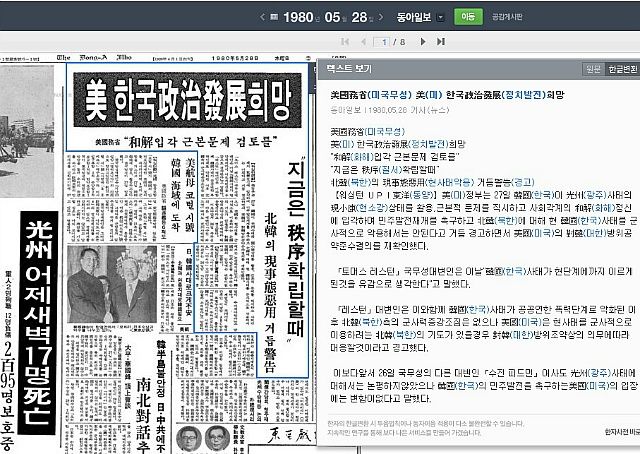
Task: Select the 南北對話 headline article
Action: coord(143,415)
